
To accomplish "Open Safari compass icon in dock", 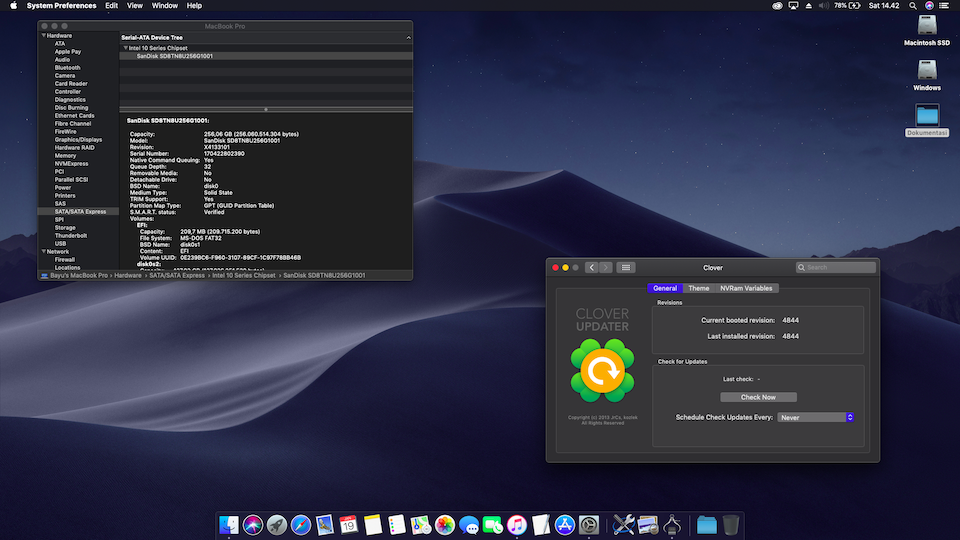I will (x=301, y=525).
